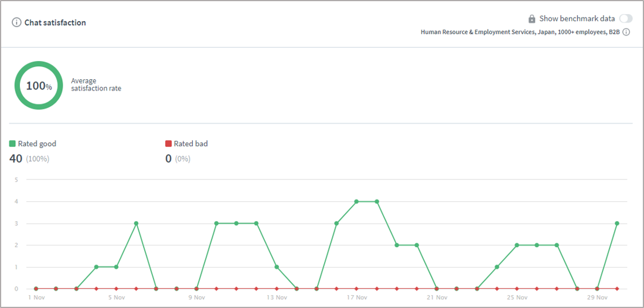
Task: Click the Rated bad legend label
Action: (x=190, y=144)
